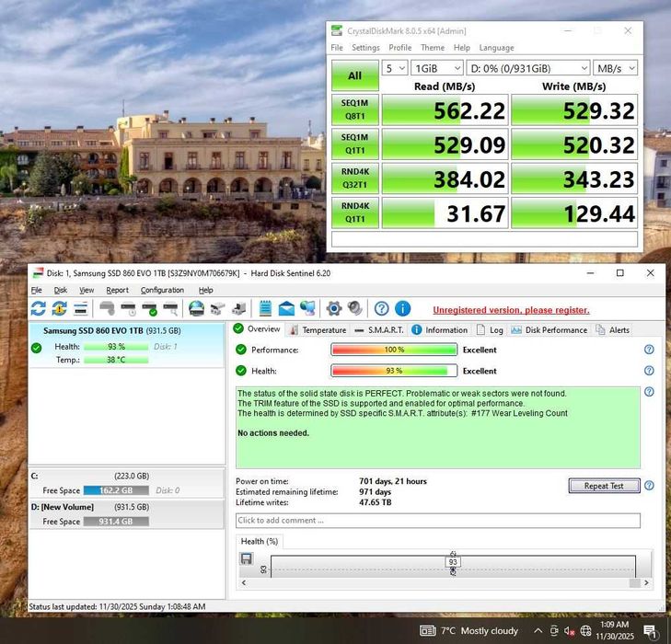Click the disk icon with magnifying glass
The width and height of the screenshot is (671, 644).
170,308
